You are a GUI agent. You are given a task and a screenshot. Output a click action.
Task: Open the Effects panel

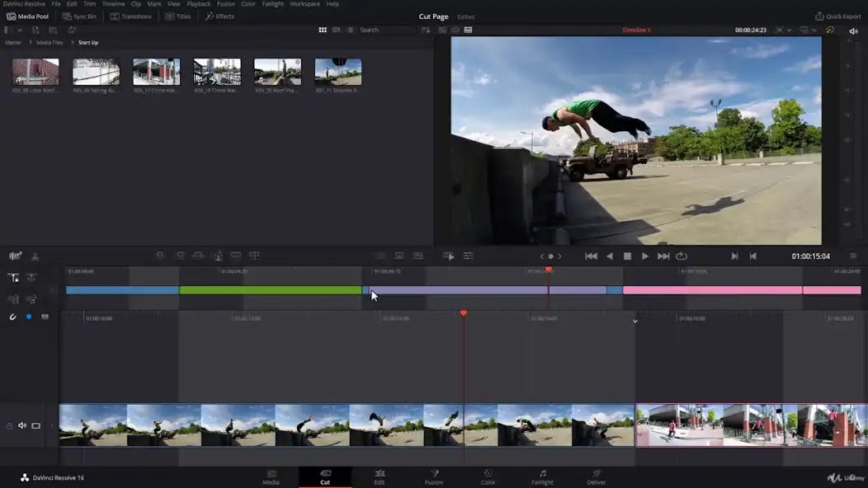221,16
